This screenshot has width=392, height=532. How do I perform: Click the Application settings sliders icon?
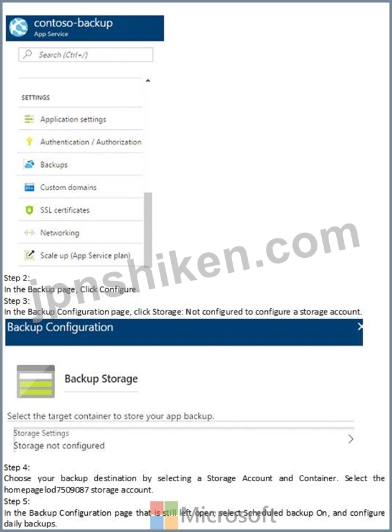tap(29, 119)
